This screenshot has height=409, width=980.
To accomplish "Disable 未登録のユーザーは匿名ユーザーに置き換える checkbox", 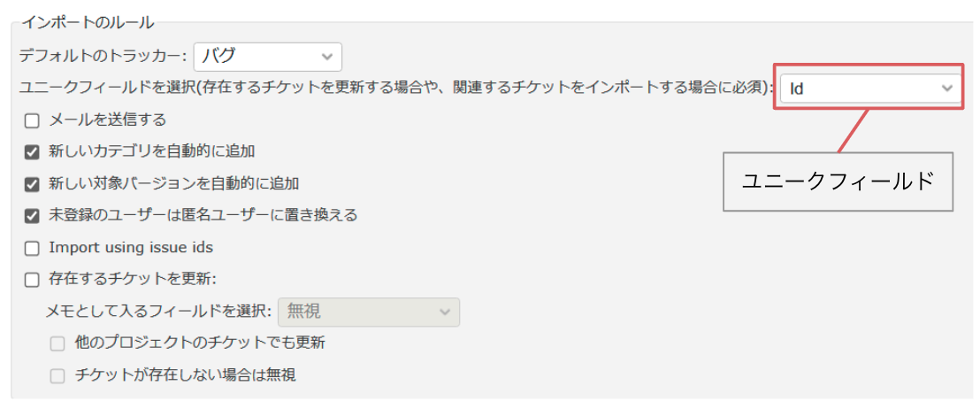I will coord(33,215).
